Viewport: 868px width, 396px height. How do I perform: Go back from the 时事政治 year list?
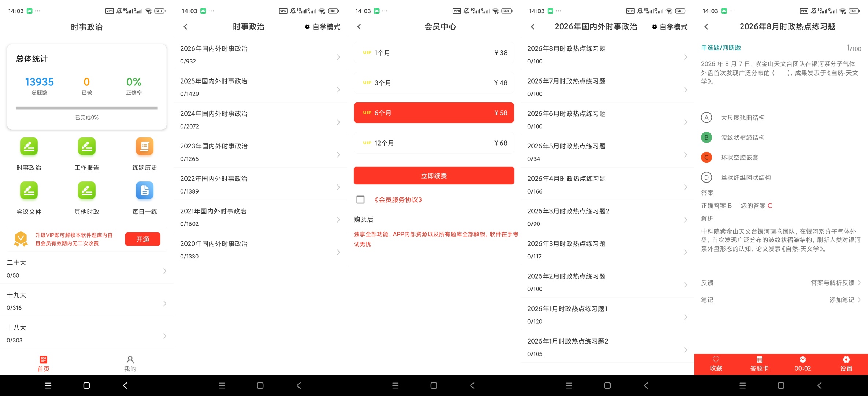pos(185,26)
